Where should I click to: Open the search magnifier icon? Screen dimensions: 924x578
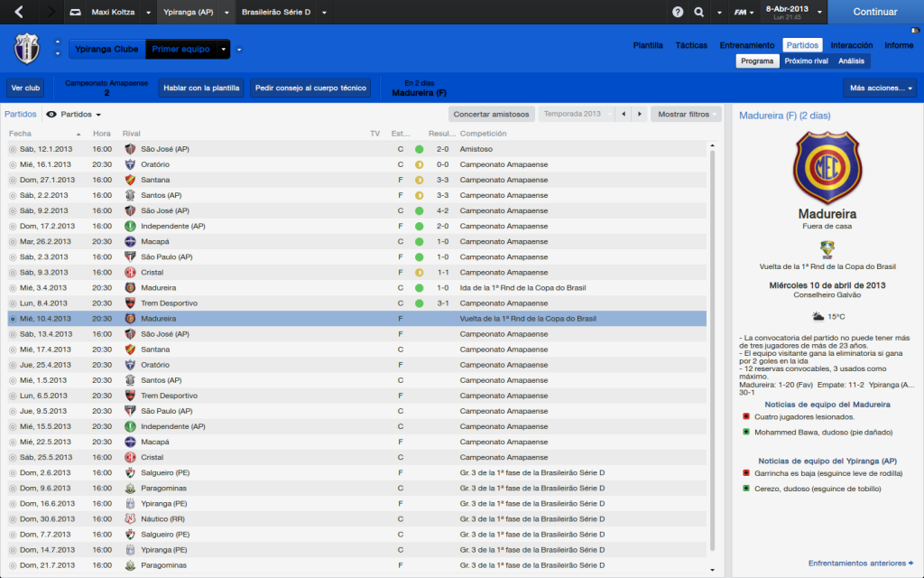click(x=699, y=12)
